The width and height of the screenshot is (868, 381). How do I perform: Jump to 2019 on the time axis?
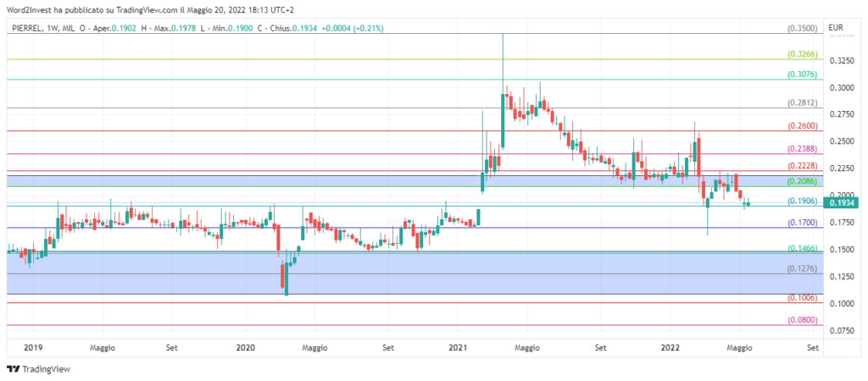33,347
